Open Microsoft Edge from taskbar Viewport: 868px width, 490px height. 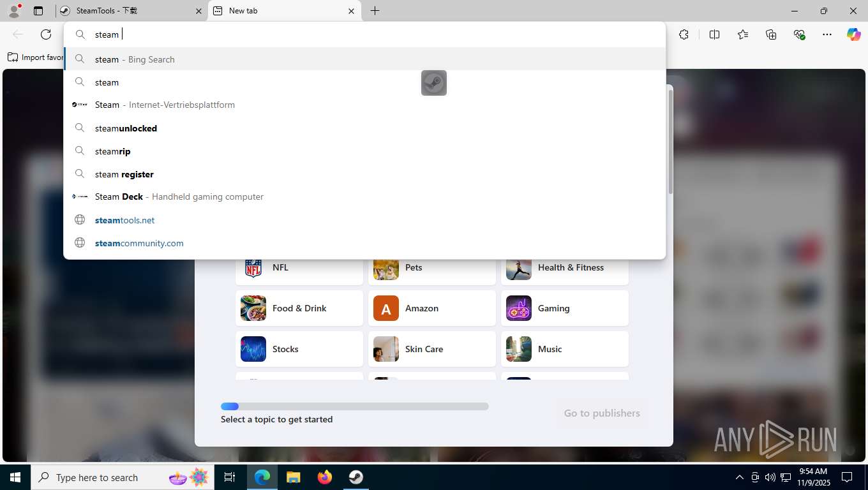coord(262,477)
